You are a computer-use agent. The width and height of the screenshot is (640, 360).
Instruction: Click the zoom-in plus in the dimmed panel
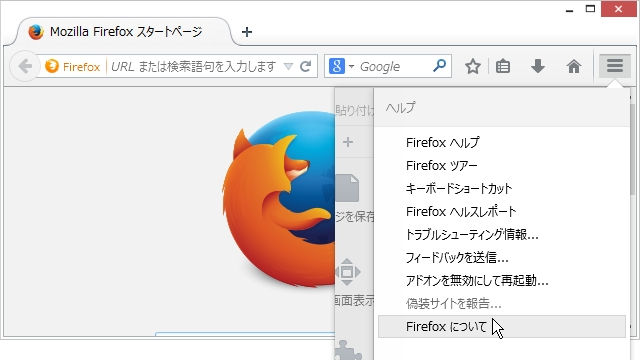(x=348, y=142)
